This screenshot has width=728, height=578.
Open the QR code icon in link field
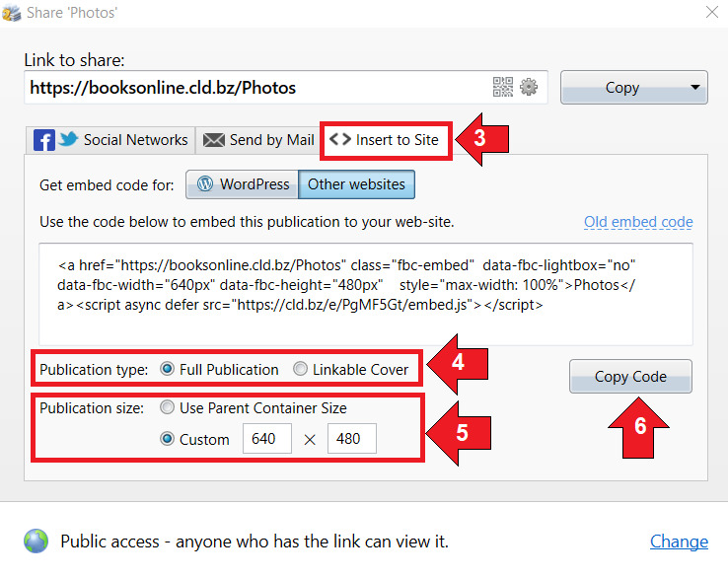click(x=503, y=87)
